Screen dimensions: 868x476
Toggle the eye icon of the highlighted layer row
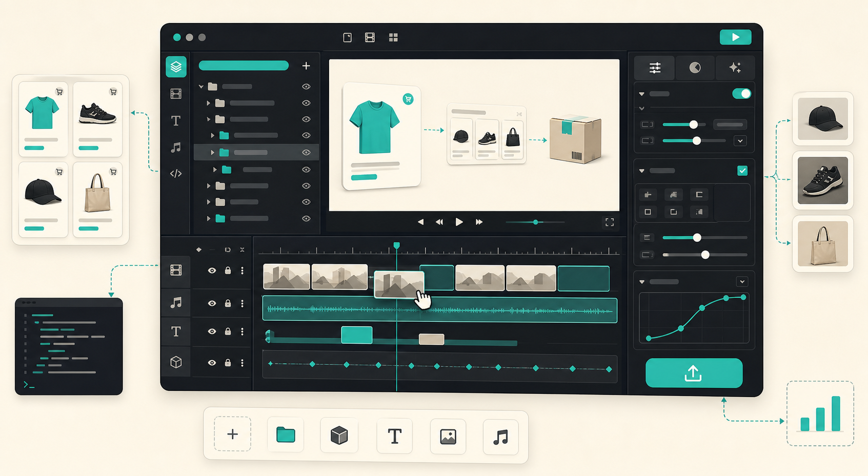[x=306, y=152]
